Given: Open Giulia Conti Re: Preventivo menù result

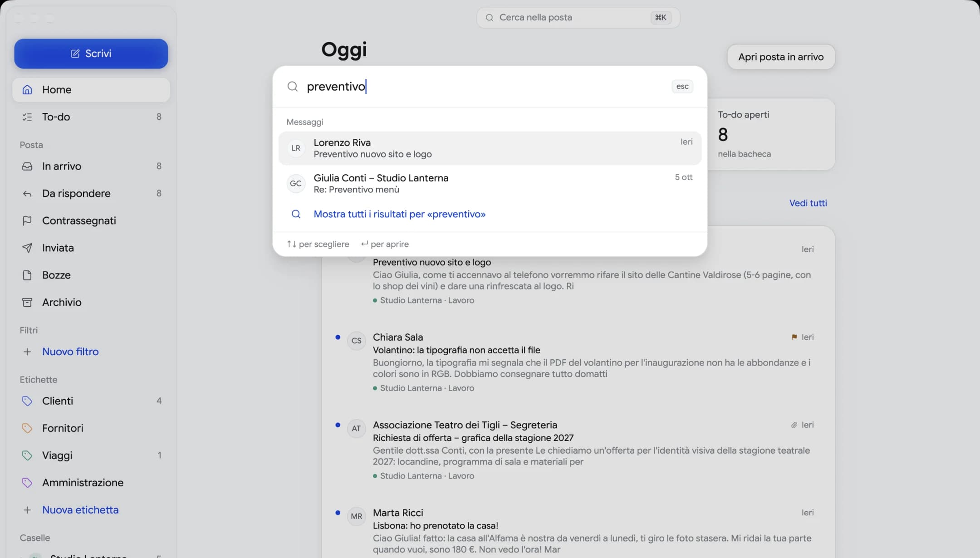Looking at the screenshot, I should 490,184.
